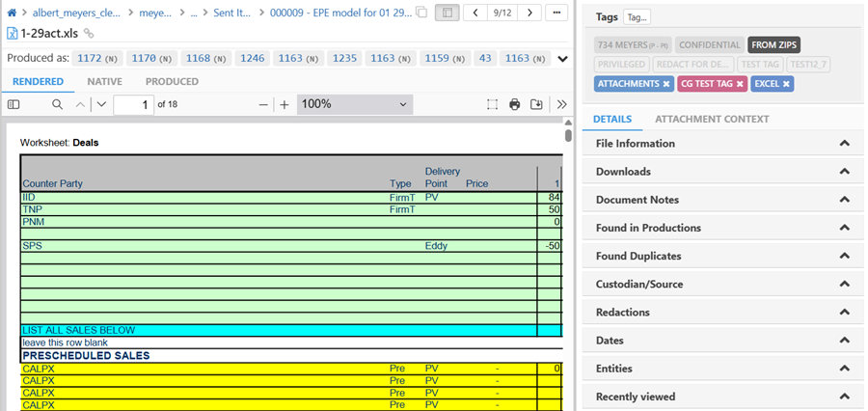Switch to the DETAILS tab
The height and width of the screenshot is (411, 868).
tap(612, 119)
